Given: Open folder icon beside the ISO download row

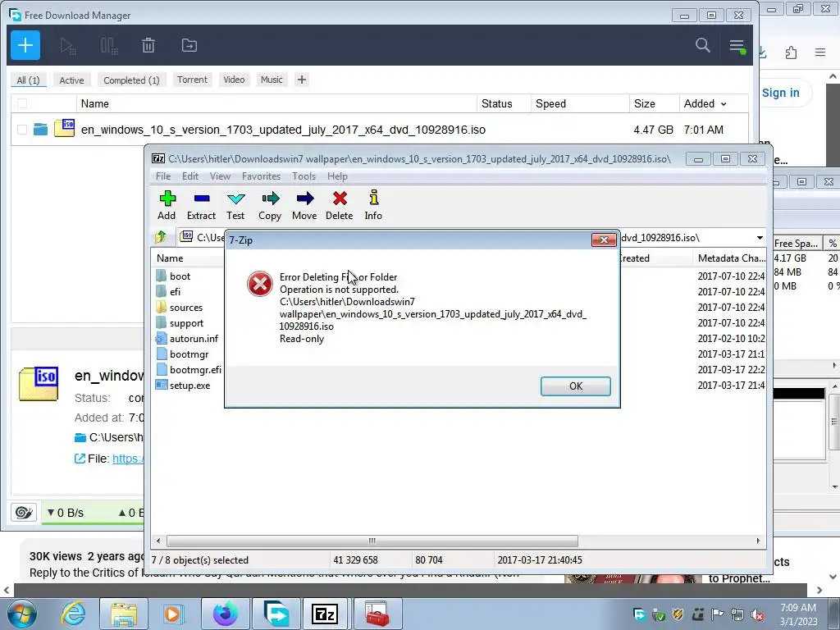Looking at the screenshot, I should [x=40, y=129].
